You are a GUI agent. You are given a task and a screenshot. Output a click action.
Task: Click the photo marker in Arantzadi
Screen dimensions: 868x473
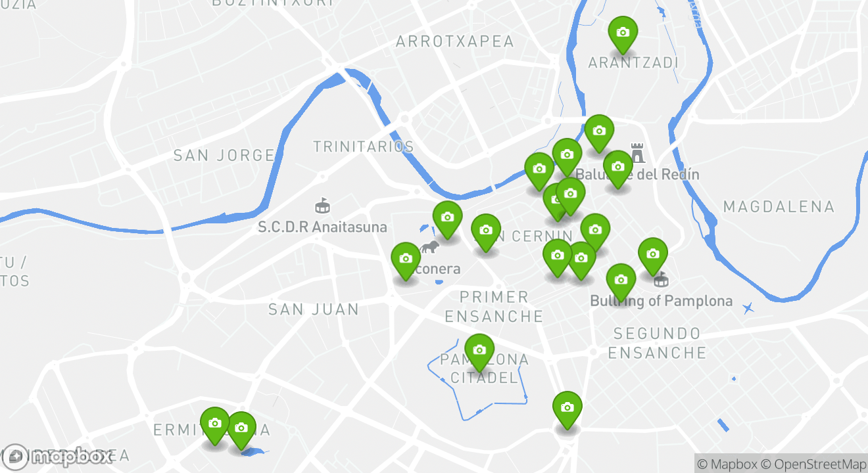point(623,34)
